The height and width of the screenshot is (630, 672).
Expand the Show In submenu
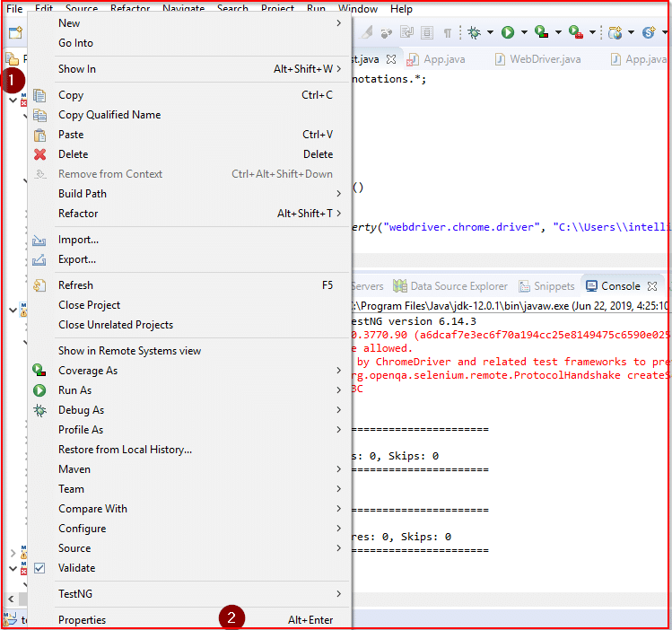[x=189, y=69]
